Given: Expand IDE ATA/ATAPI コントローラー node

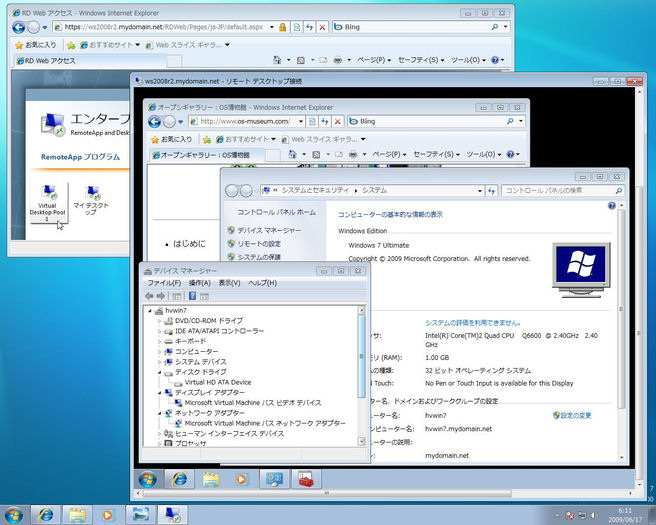Looking at the screenshot, I should [159, 331].
